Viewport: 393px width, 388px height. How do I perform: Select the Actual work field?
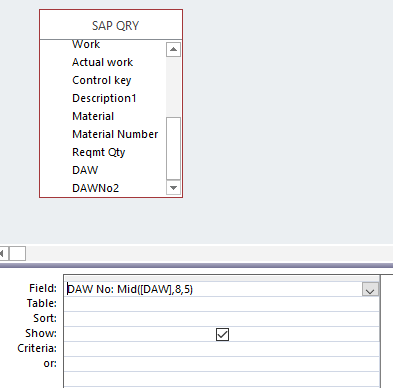click(x=103, y=62)
